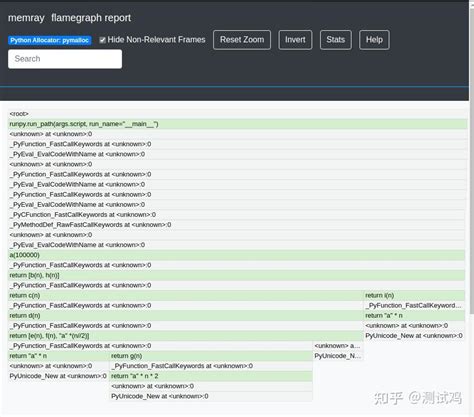Select the <root> frame
The width and height of the screenshot is (474, 417).
(238, 114)
